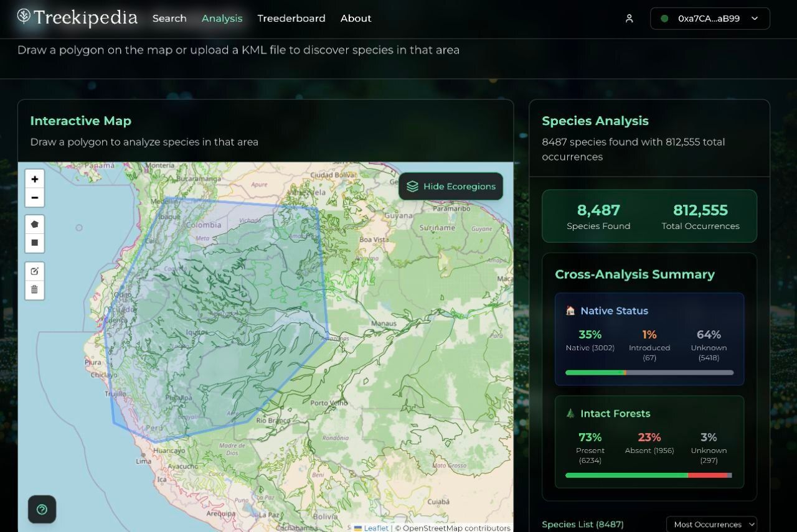The height and width of the screenshot is (532, 797).
Task: Open the user profile icon
Action: click(629, 19)
